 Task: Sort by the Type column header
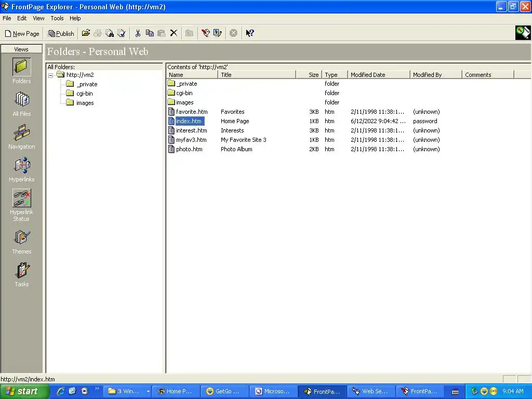(x=335, y=75)
